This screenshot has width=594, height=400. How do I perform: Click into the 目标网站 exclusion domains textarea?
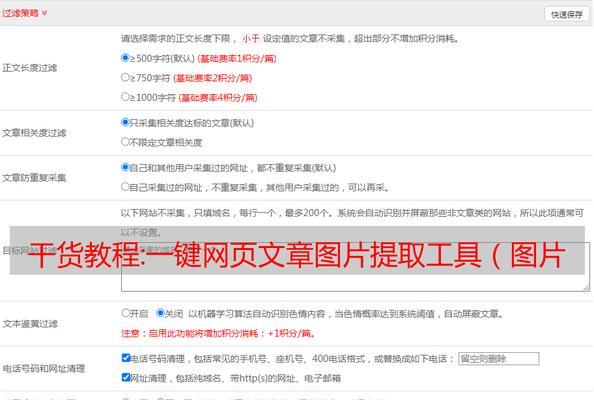click(x=355, y=267)
